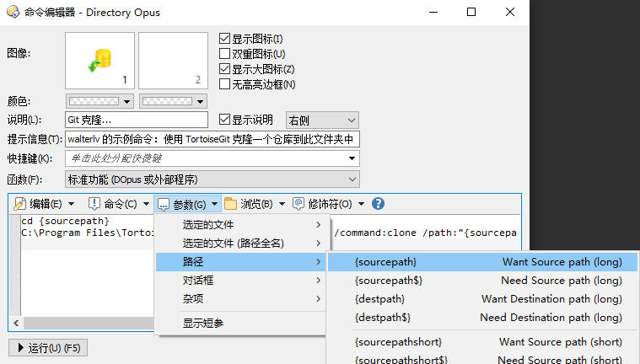This screenshot has width=640, height=364.
Task: Expand the 命令(C) dropdown arrow
Action: (146, 204)
